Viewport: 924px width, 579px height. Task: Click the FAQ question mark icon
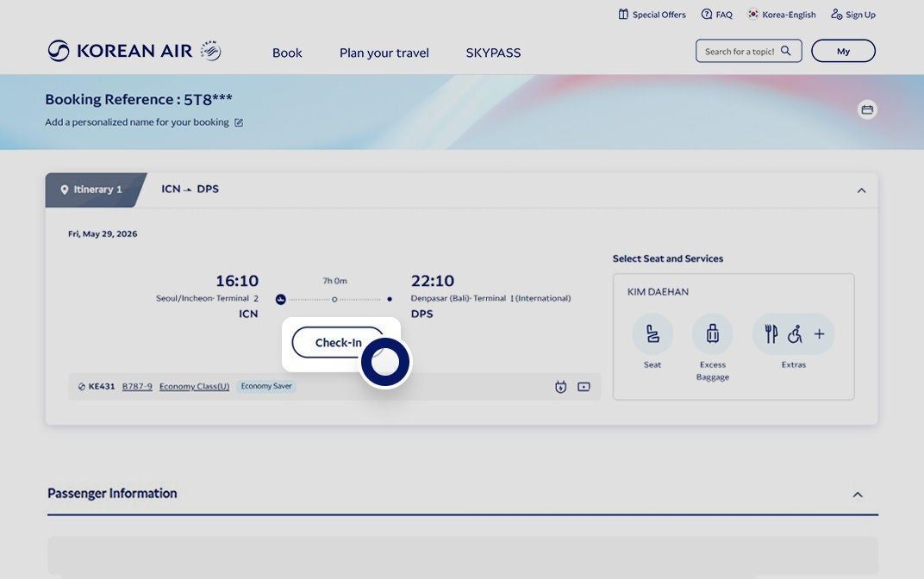[707, 14]
